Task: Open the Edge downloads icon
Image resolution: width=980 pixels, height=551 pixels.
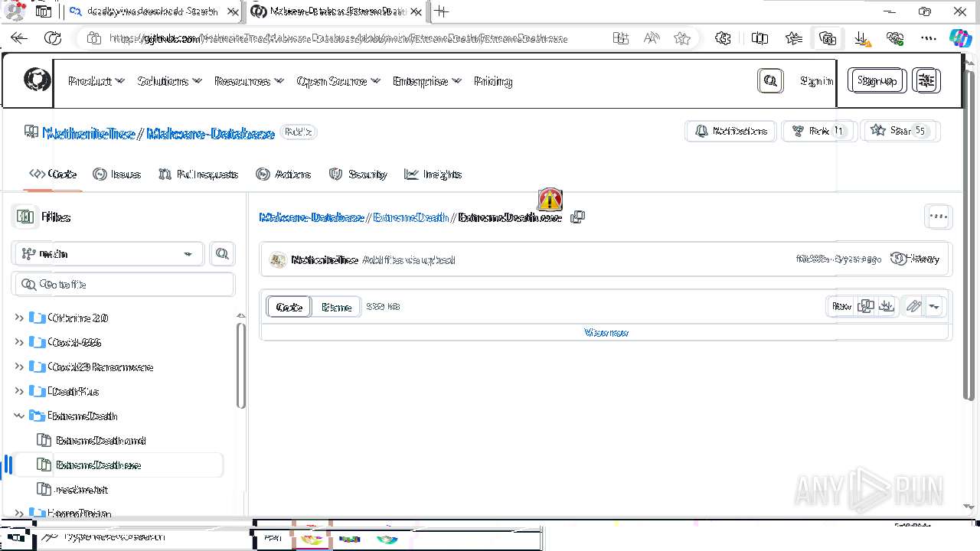Action: 861,37
